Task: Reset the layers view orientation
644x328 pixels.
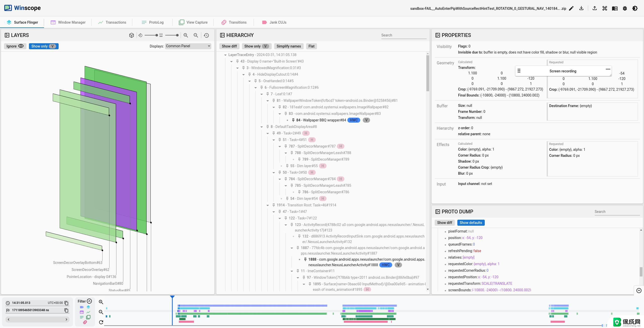Action: pos(207,35)
